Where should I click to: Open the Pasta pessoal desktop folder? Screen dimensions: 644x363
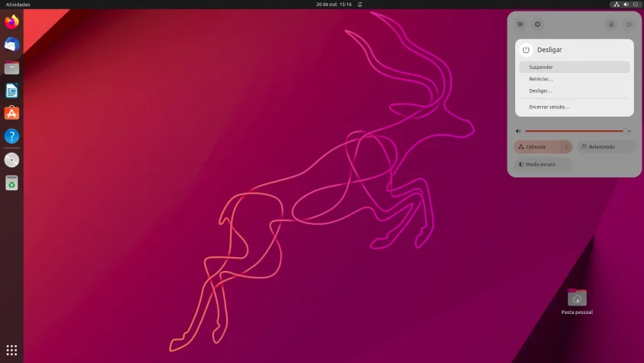577,302
